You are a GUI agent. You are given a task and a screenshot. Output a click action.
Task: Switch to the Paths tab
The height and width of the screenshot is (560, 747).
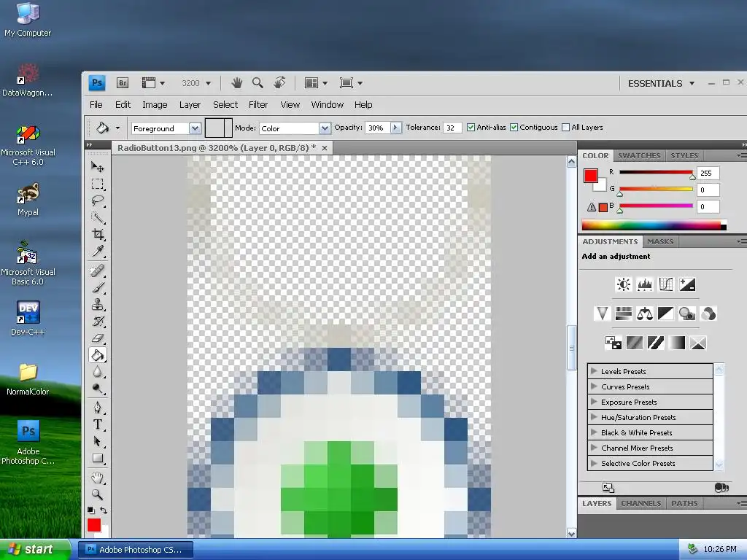[x=684, y=503]
